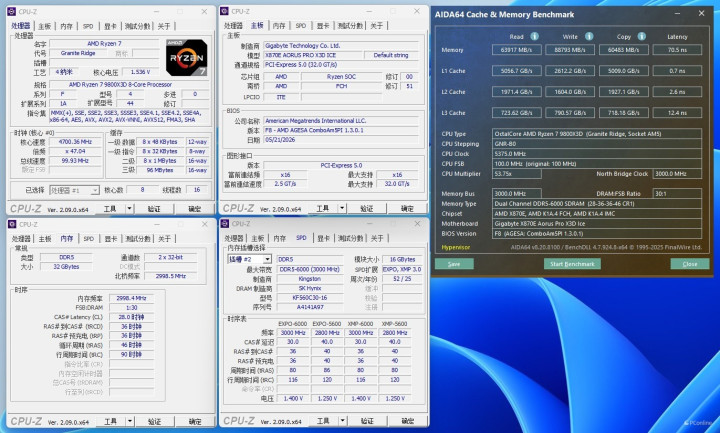Open the 处理器 #1 selection combo box
Image resolution: width=720 pixels, height=433 pixels.
coord(74,190)
